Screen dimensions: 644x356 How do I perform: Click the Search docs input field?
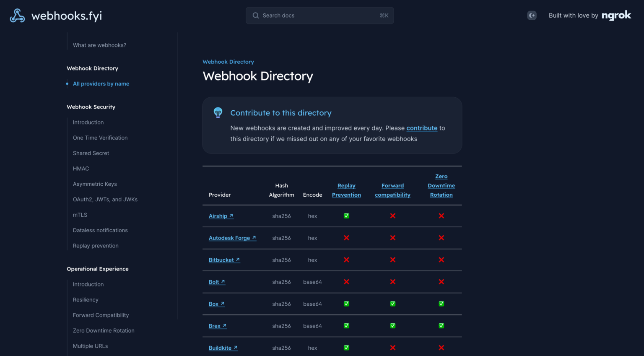click(x=319, y=15)
